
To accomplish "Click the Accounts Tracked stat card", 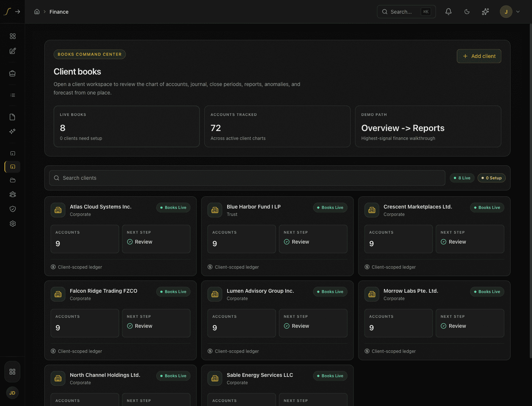I will tap(277, 127).
